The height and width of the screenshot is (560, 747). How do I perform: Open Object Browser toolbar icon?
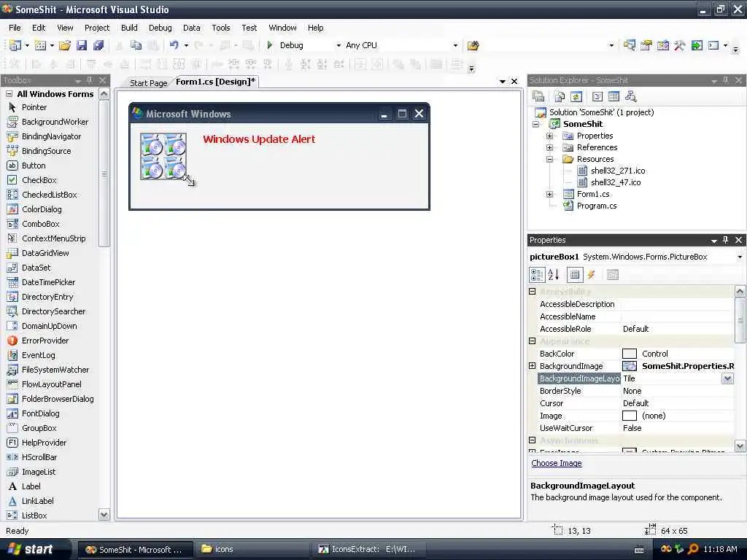click(x=662, y=45)
